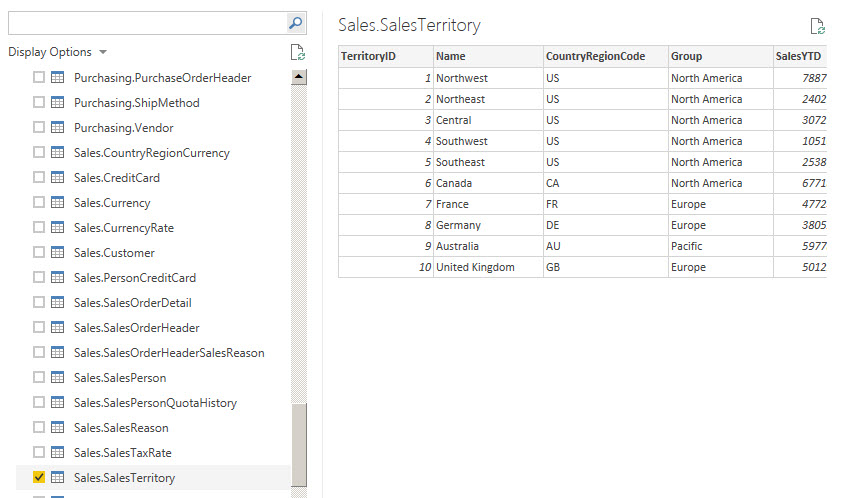This screenshot has width=841, height=498.
Task: Click into the navigator search field
Action: 145,23
